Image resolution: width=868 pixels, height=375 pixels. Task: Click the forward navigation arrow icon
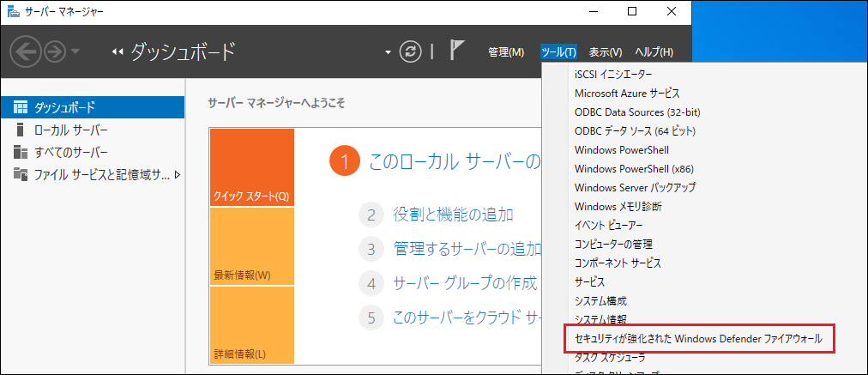(55, 52)
